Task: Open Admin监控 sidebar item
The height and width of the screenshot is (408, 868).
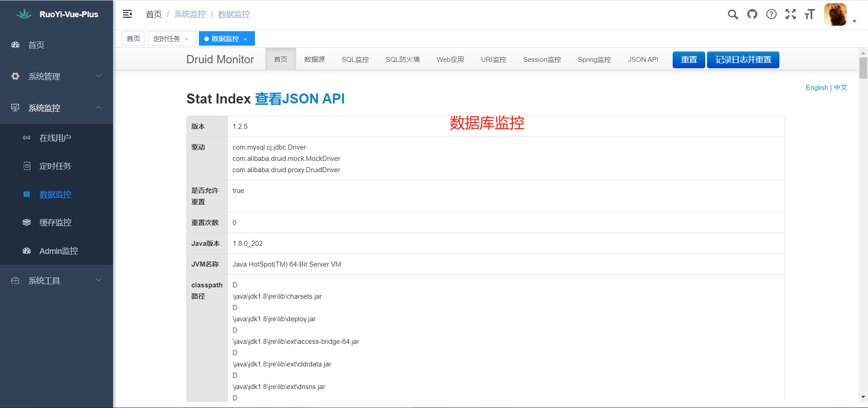Action: click(57, 251)
